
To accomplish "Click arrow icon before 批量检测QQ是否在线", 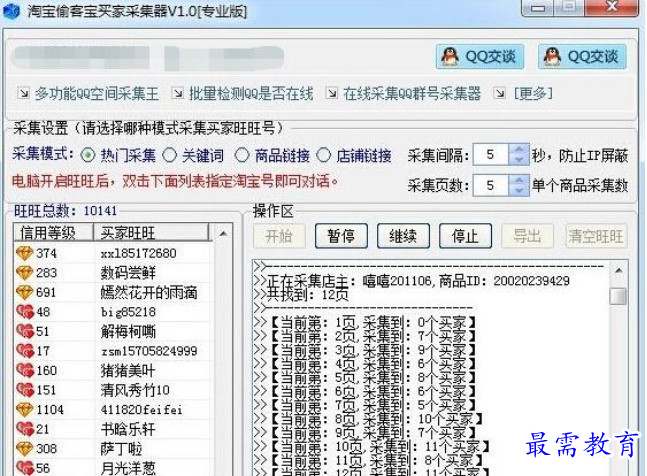I will [x=178, y=93].
